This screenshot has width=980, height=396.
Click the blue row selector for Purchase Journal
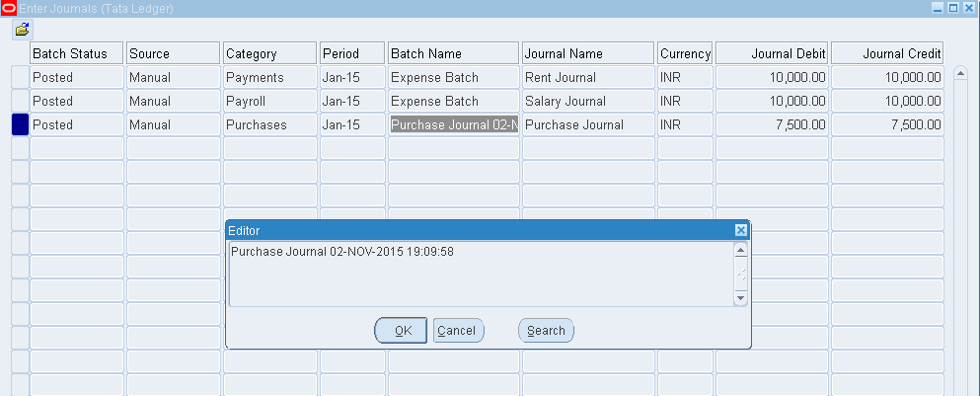(x=20, y=124)
